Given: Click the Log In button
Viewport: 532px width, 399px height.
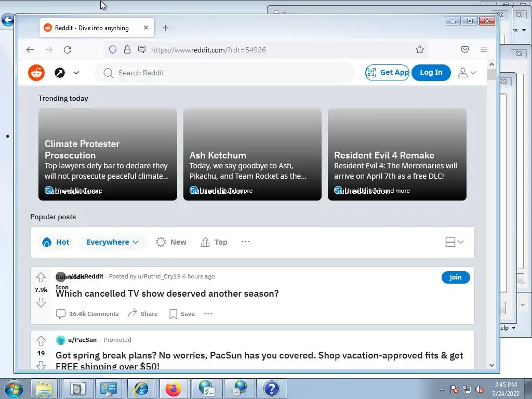Looking at the screenshot, I should coord(431,72).
